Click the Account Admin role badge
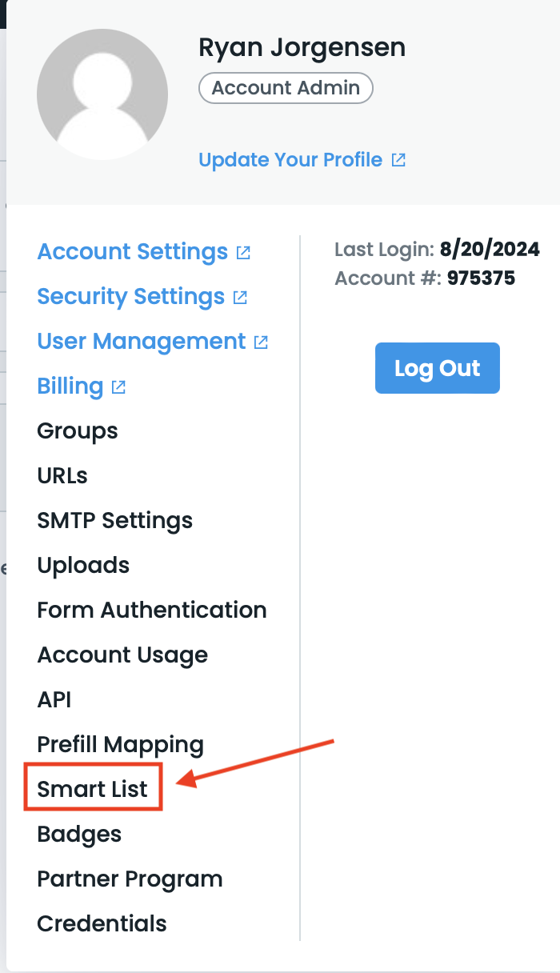Image resolution: width=560 pixels, height=973 pixels. [286, 88]
